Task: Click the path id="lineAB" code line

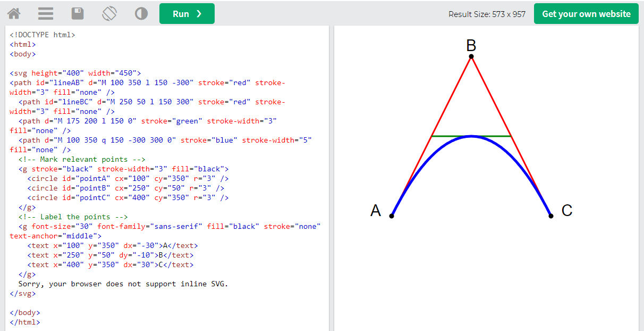Action: tap(147, 87)
